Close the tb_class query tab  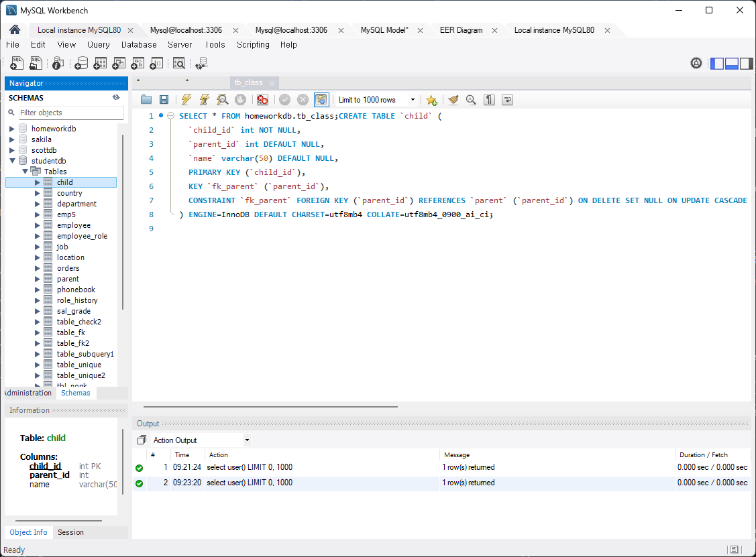point(272,83)
